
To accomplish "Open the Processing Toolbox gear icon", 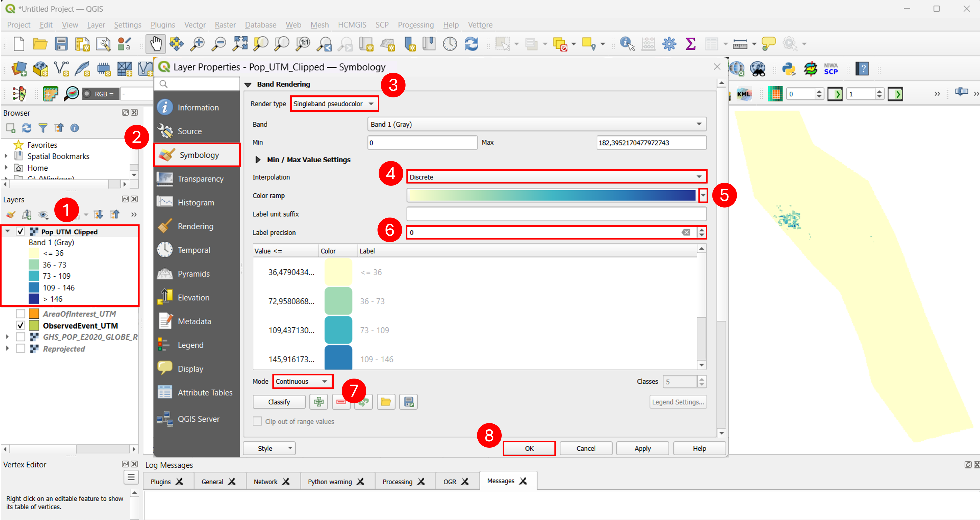I will click(669, 44).
